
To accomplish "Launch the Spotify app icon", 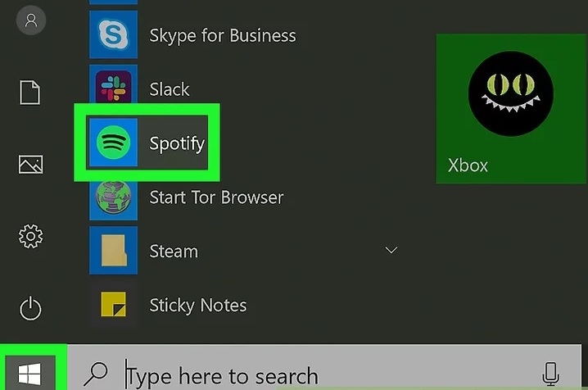I will click(113, 143).
